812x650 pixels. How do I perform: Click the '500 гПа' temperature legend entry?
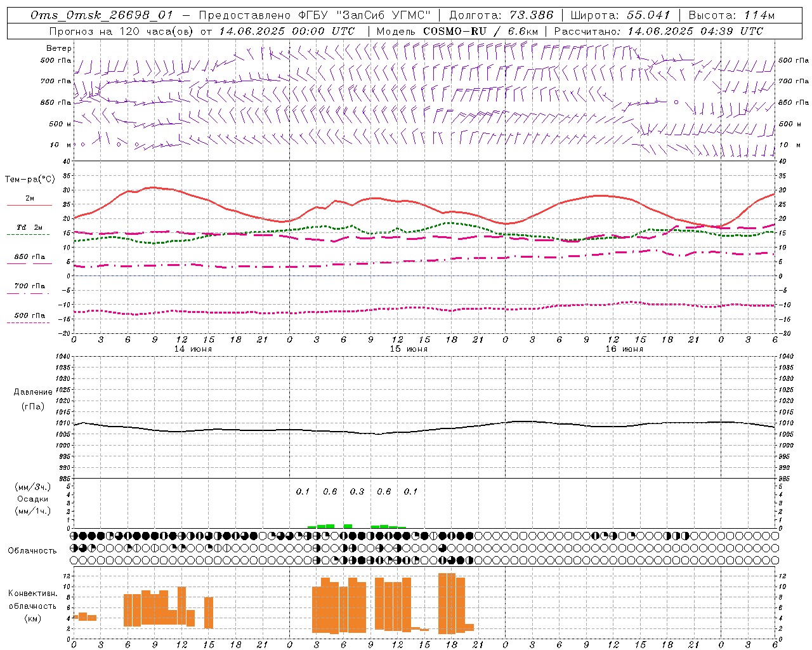pyautogui.click(x=30, y=315)
